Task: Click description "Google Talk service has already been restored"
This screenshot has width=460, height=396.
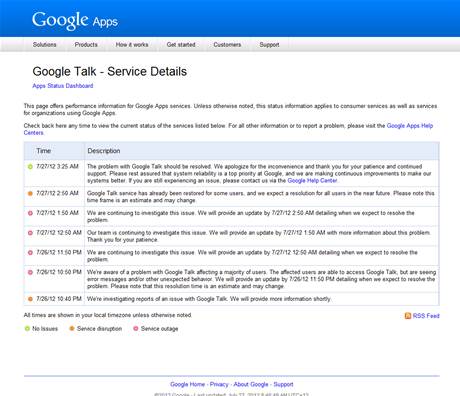Action: (x=261, y=197)
